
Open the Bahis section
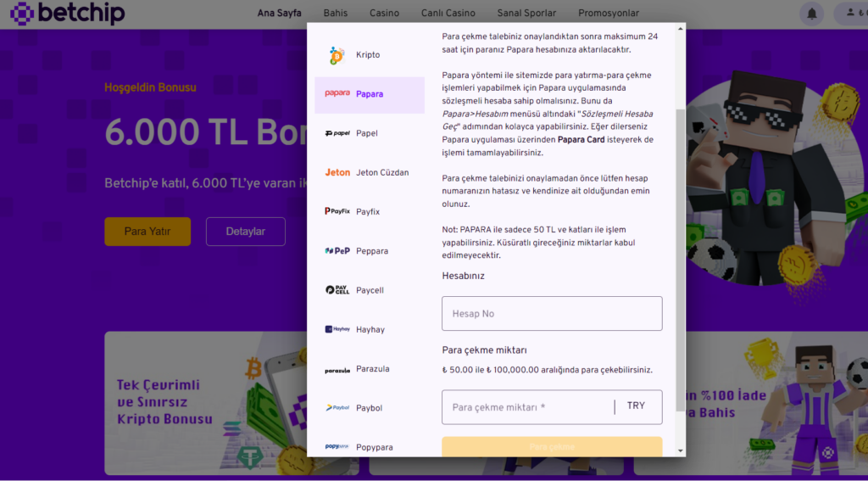pyautogui.click(x=336, y=13)
